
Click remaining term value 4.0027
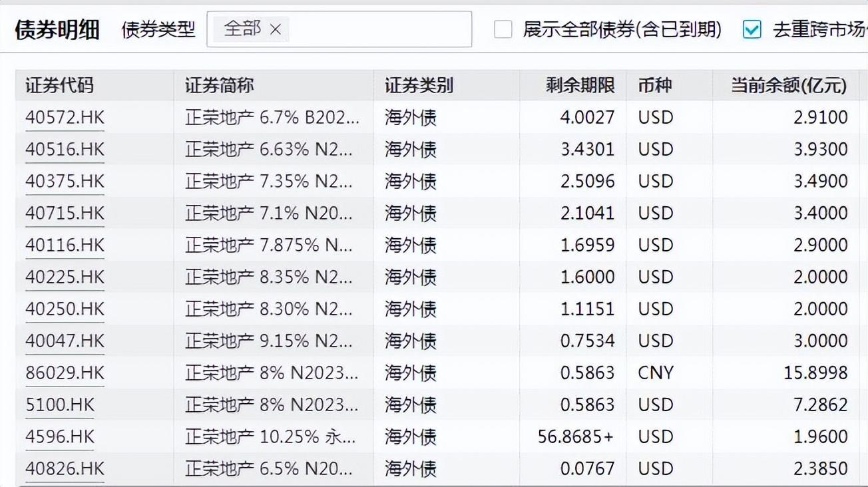(x=588, y=118)
